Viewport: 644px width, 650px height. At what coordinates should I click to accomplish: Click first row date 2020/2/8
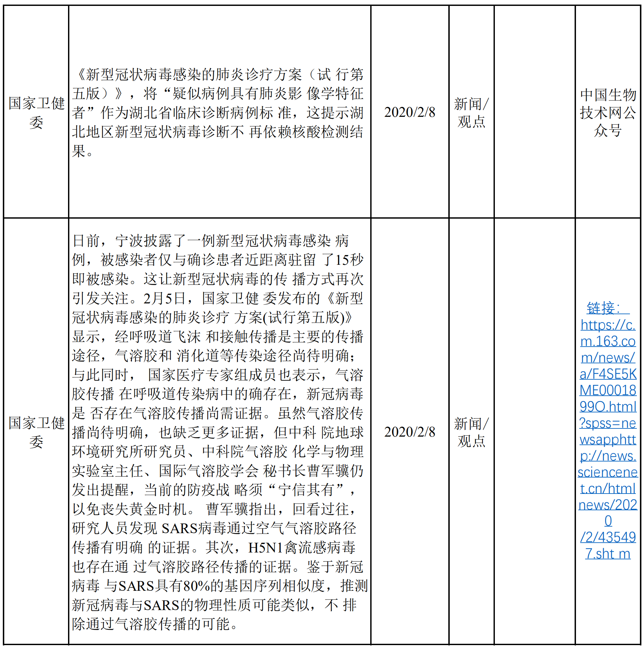[409, 112]
